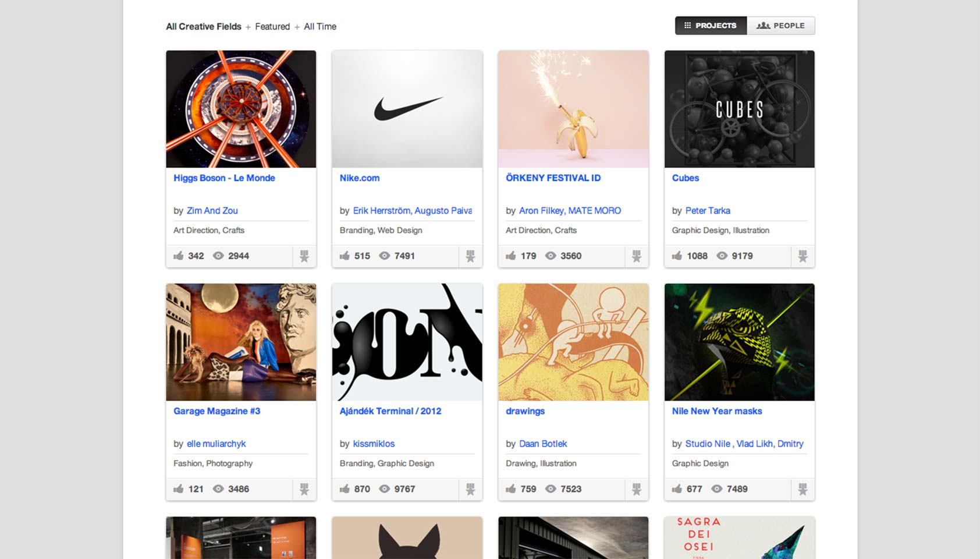The image size is (980, 559).
Task: Open the Featured sort filter
Action: pyautogui.click(x=272, y=27)
